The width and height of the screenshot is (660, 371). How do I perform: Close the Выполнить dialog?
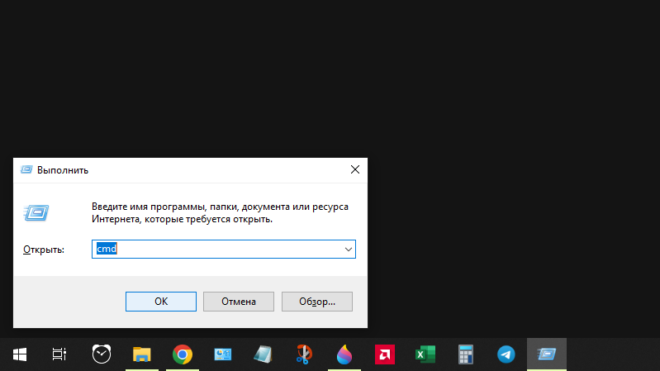(355, 170)
